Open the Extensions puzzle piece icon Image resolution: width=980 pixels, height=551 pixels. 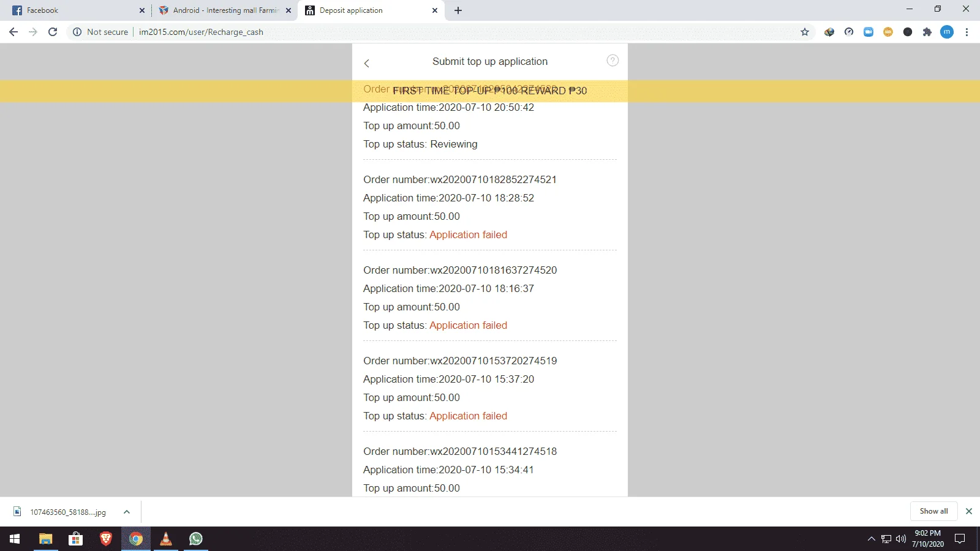click(927, 32)
